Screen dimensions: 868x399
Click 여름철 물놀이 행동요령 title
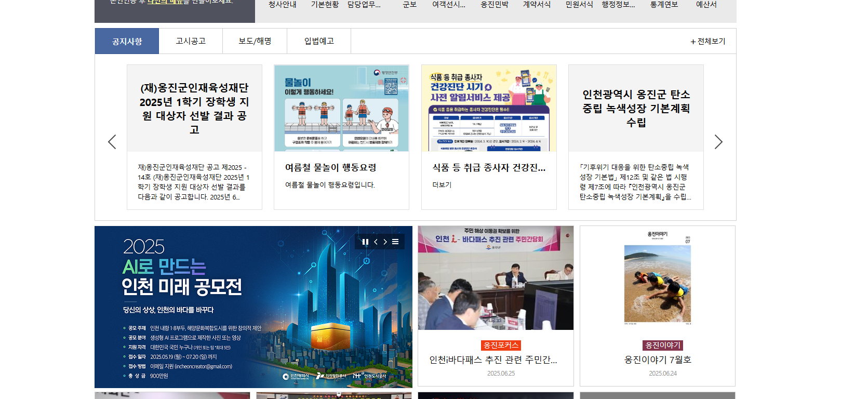tap(330, 167)
